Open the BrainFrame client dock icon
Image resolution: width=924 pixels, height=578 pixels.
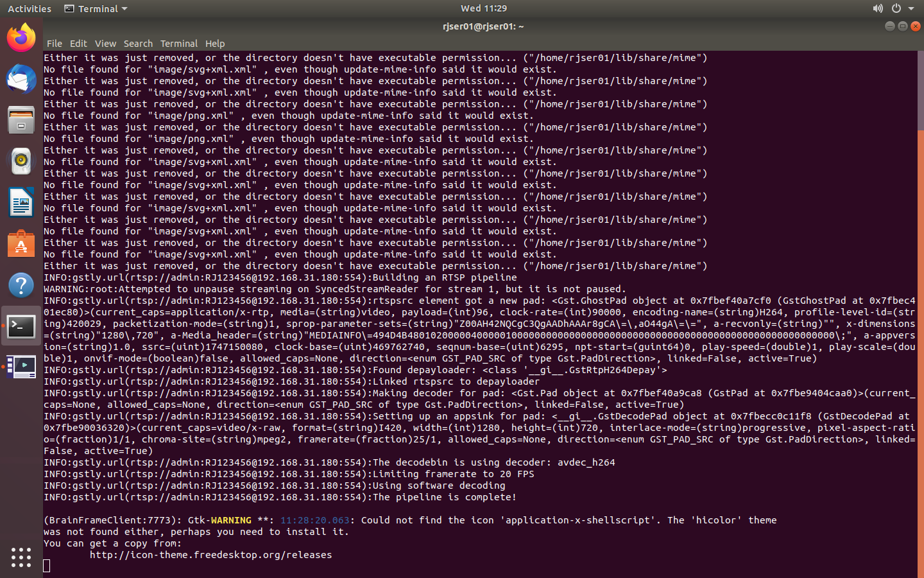(x=21, y=367)
